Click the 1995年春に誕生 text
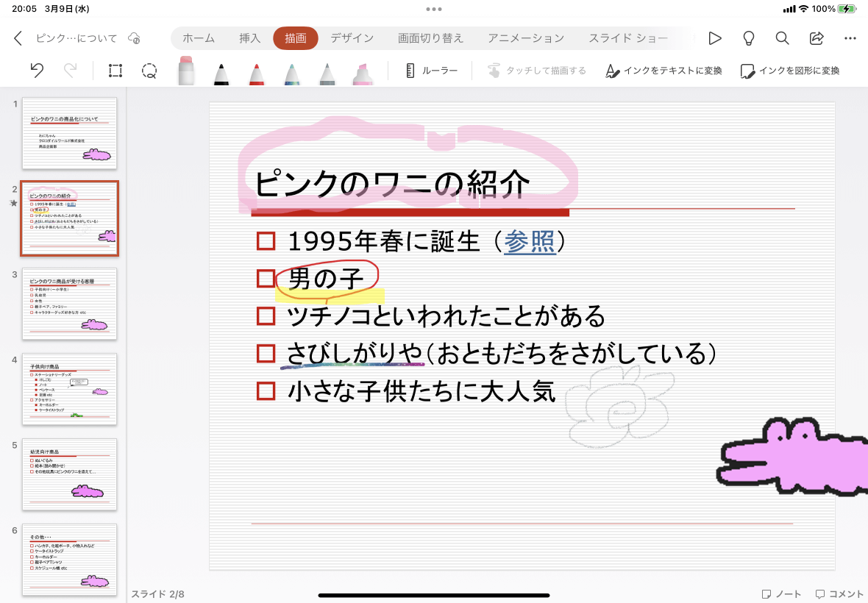The image size is (868, 603). [384, 241]
